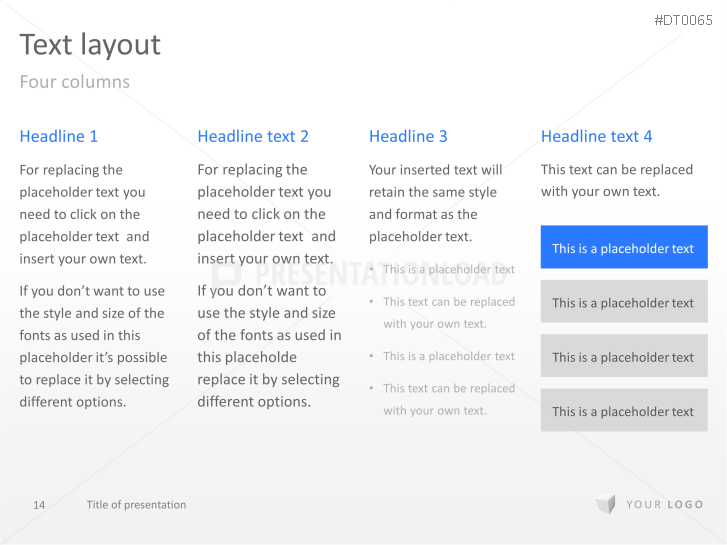727x545 pixels.
Task: Select the 'Headline text 2' heading
Action: 253,136
